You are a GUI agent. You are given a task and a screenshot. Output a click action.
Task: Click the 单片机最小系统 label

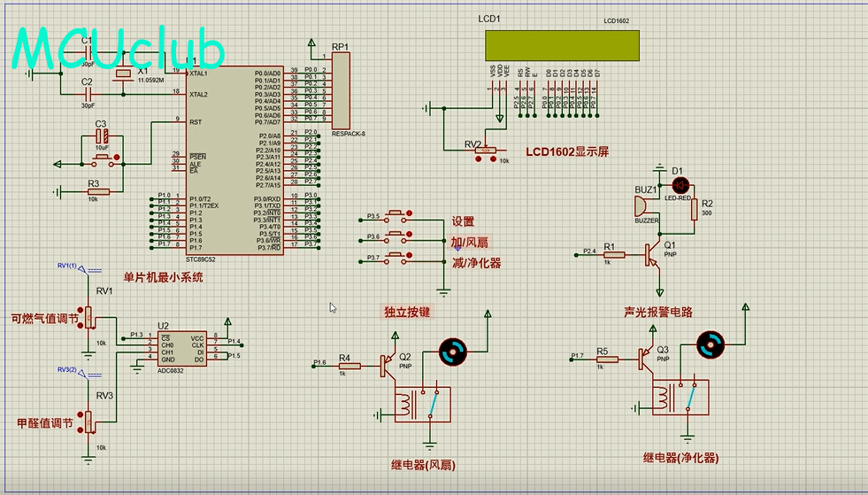tap(163, 278)
